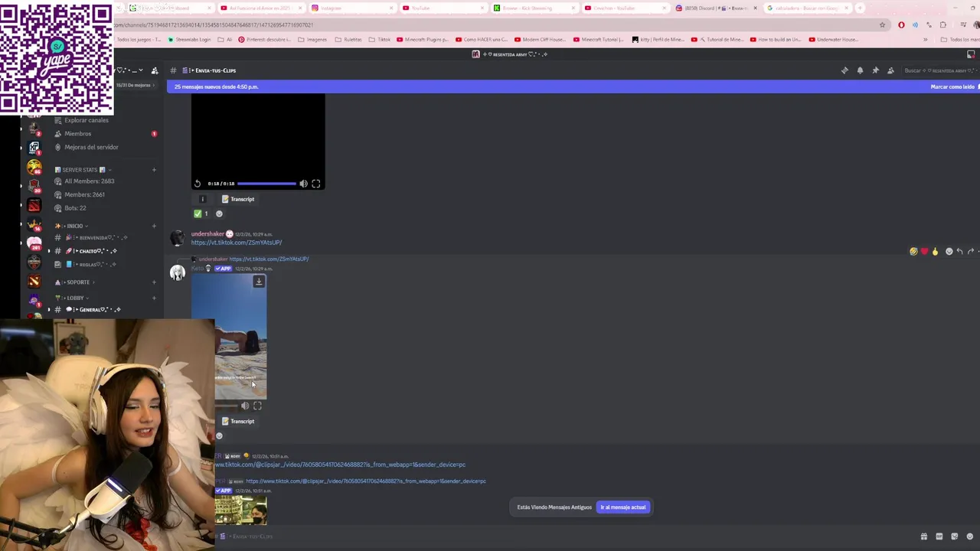
Task: Create channel in SERVER STATS category
Action: coord(154,170)
